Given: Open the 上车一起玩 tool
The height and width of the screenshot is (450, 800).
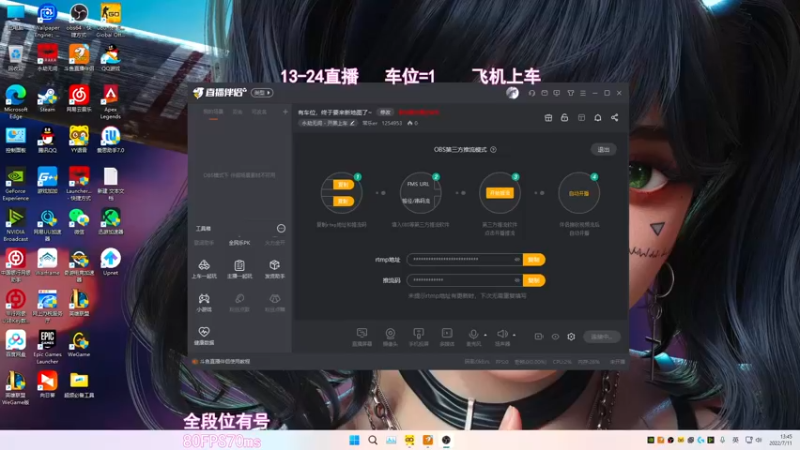Looking at the screenshot, I should (x=204, y=268).
